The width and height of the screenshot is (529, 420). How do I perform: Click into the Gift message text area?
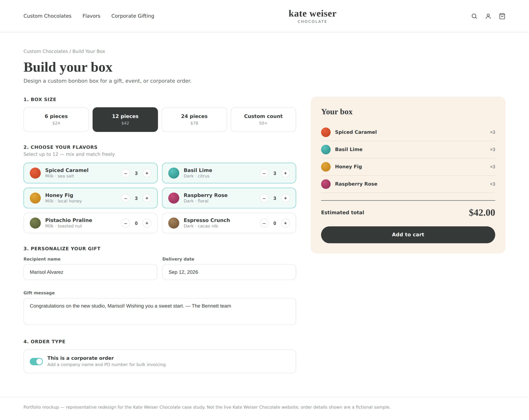click(160, 311)
